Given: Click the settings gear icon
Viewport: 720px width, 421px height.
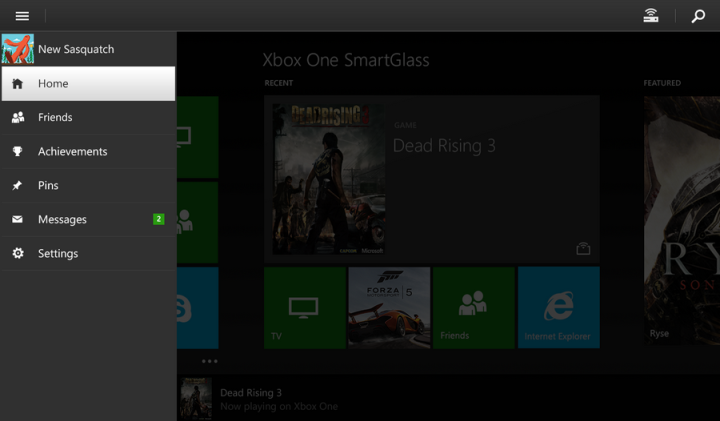Looking at the screenshot, I should [18, 253].
